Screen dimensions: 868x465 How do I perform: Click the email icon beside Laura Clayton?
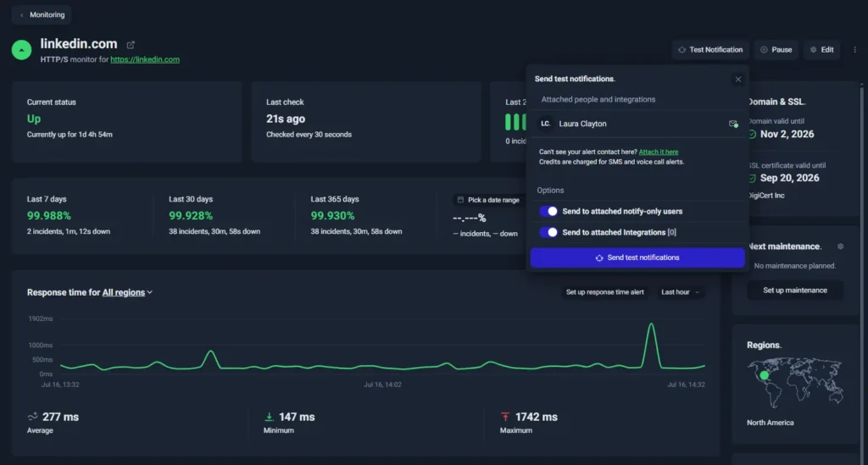[x=733, y=124]
